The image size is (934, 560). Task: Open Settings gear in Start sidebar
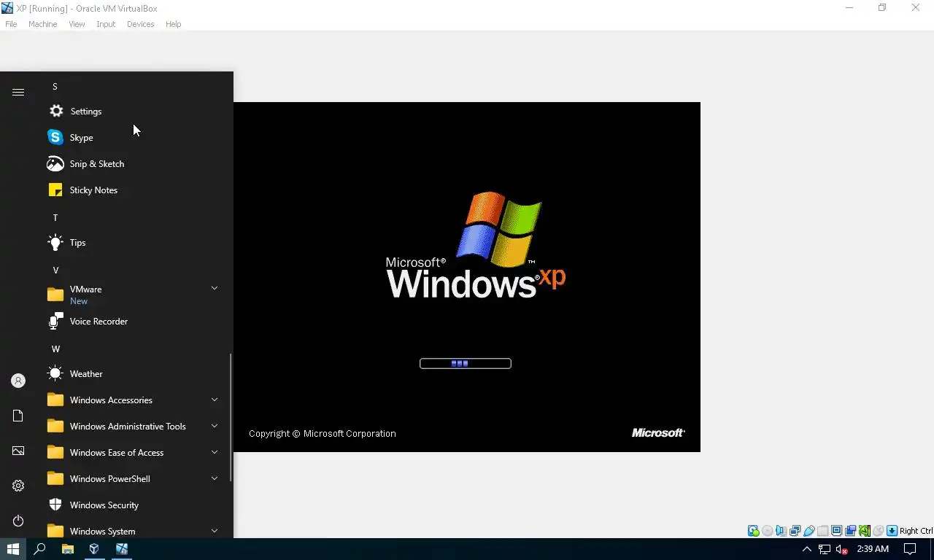[x=18, y=486]
